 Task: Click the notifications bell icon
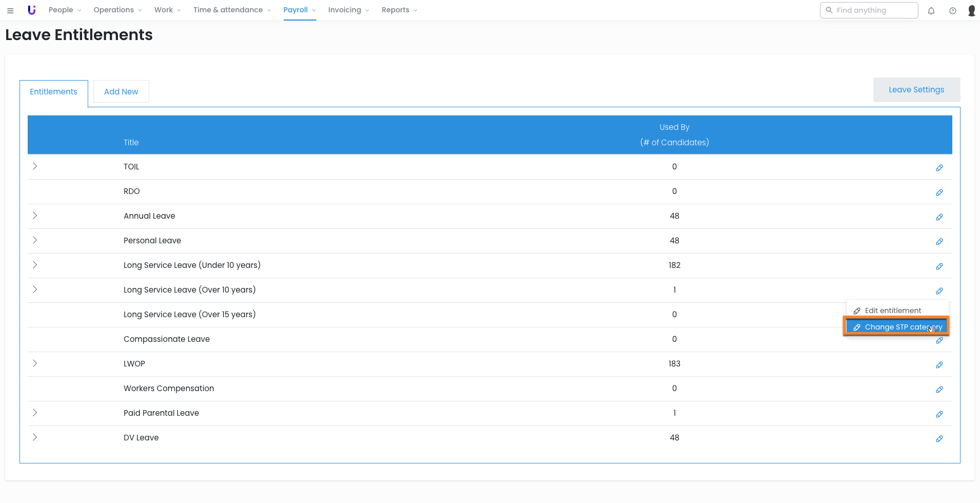931,10
